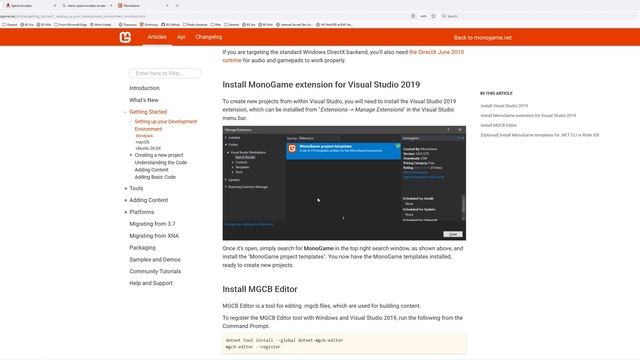This screenshot has width=640, height=360.
Task: Open the Introduction article
Action: [x=144, y=88]
